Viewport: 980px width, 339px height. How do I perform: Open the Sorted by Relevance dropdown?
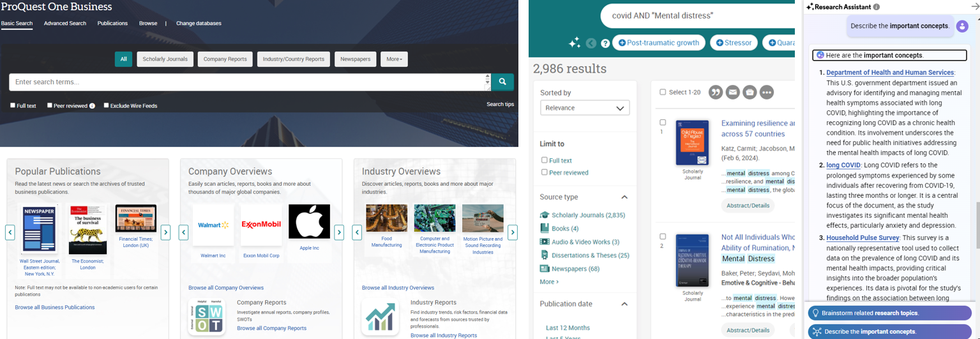pyautogui.click(x=585, y=108)
